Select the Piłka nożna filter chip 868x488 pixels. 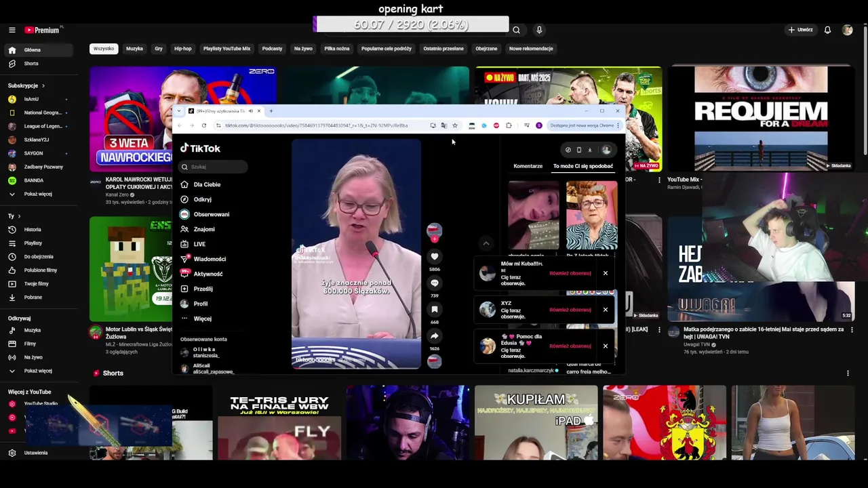click(337, 49)
